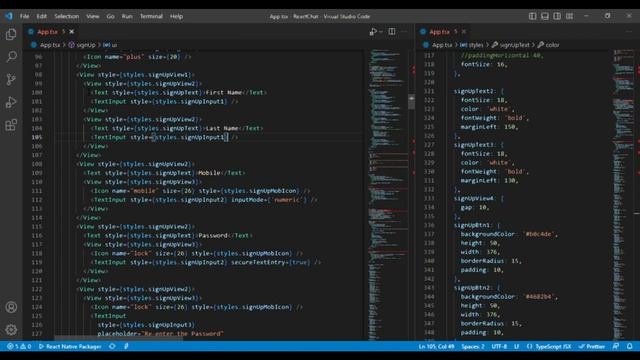Click the pencil icon in status bar

pyautogui.click(x=126, y=347)
